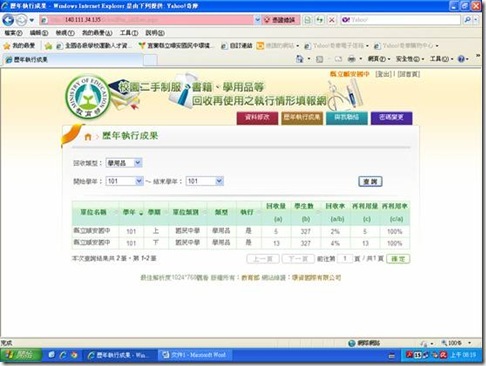Sort table by 學年 column header
Image resolution: width=486 pixels, height=366 pixels.
tap(132, 213)
